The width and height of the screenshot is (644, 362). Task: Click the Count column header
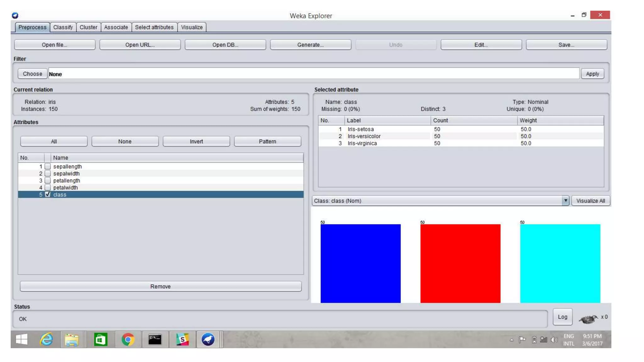point(474,120)
